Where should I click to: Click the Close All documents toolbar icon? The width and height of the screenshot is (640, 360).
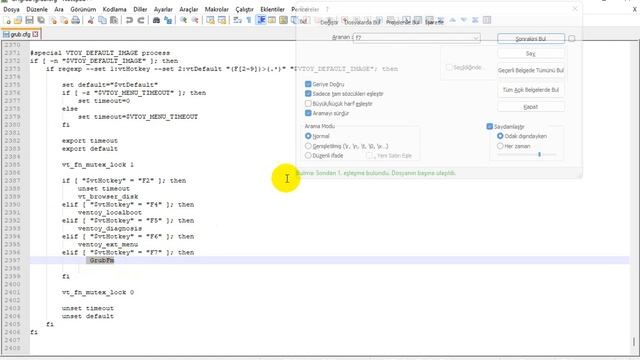pos(64,20)
